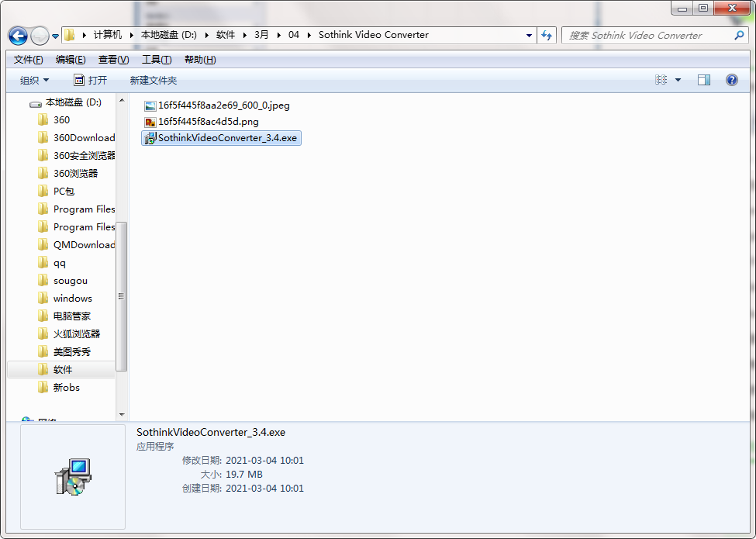This screenshot has height=539, width=756.
Task: Select the QMDownload folder
Action: (x=84, y=245)
